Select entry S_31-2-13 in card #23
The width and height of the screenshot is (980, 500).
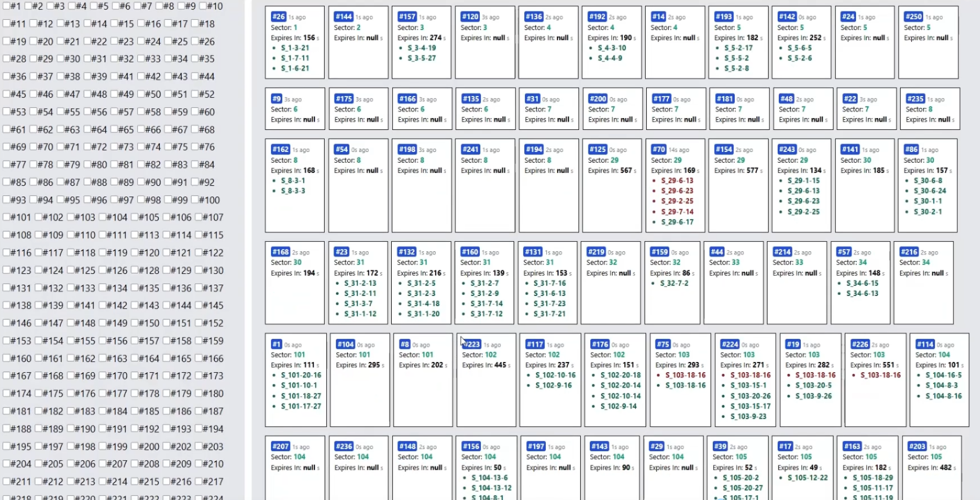pos(360,283)
